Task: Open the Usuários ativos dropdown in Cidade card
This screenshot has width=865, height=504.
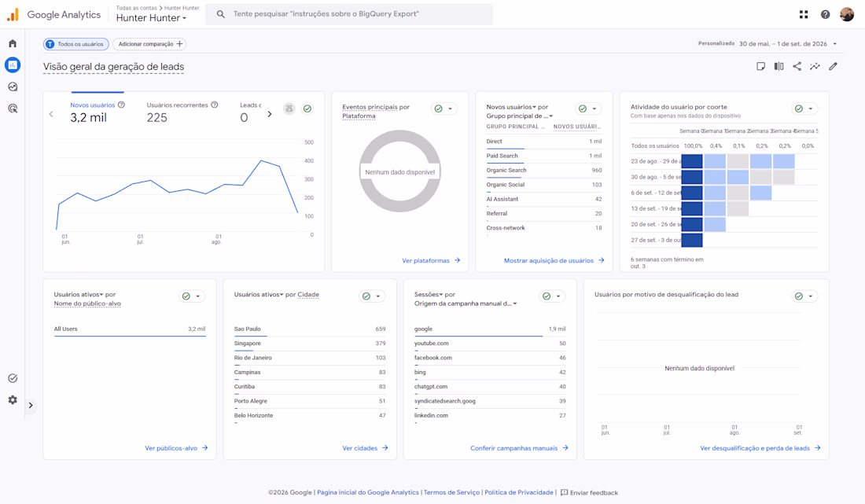Action: 259,295
